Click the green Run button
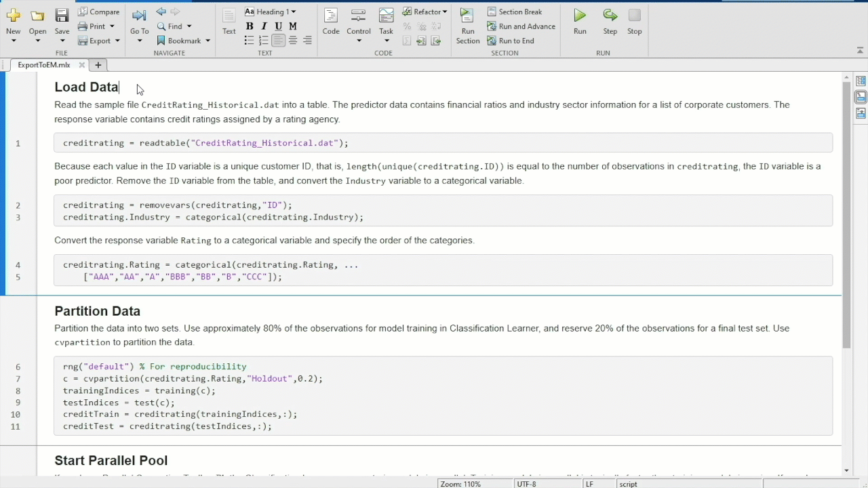The width and height of the screenshot is (868, 488). (580, 20)
